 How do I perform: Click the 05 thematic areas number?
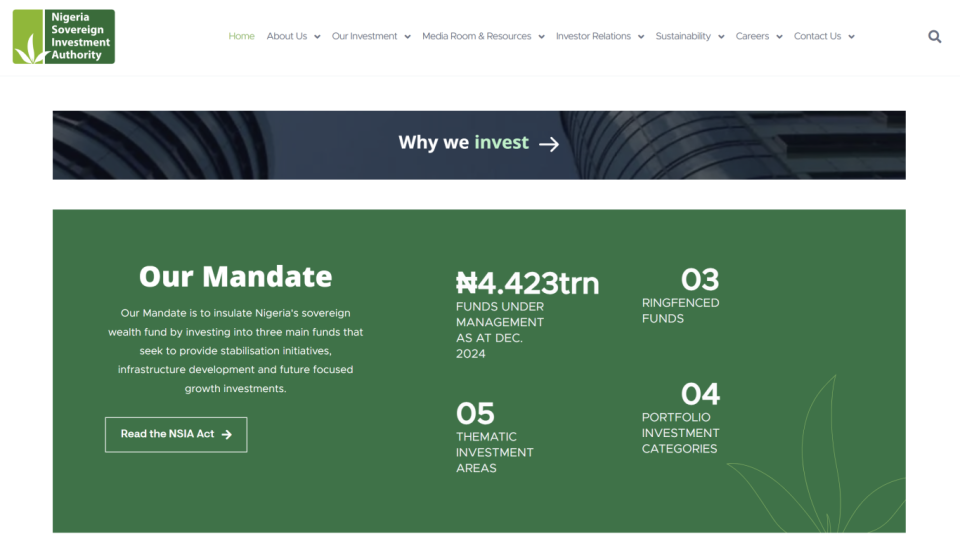(475, 414)
